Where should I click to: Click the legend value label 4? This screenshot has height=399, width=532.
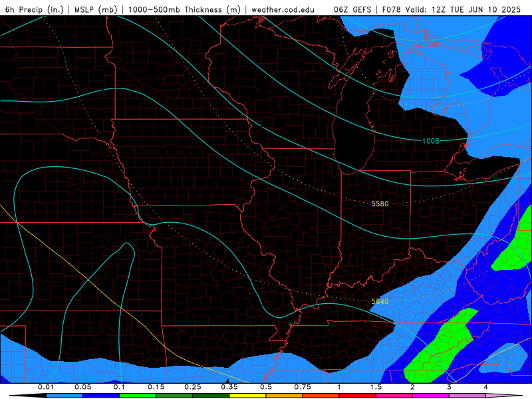pyautogui.click(x=485, y=387)
